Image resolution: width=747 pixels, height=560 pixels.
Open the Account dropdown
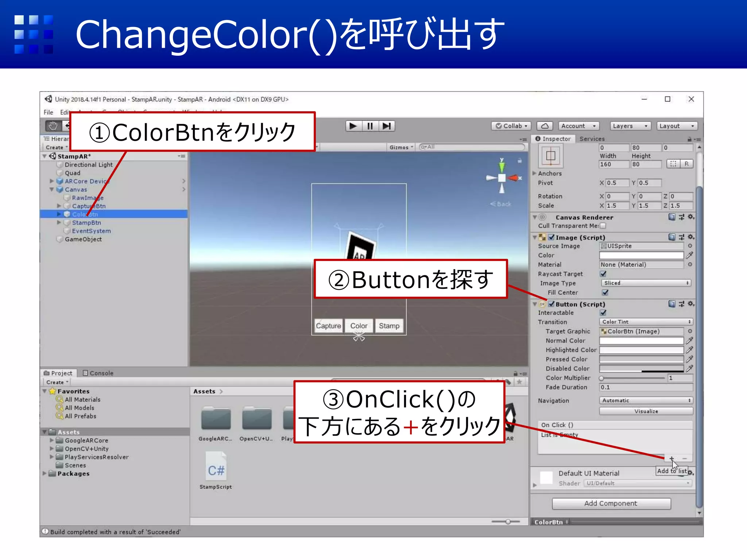[579, 126]
